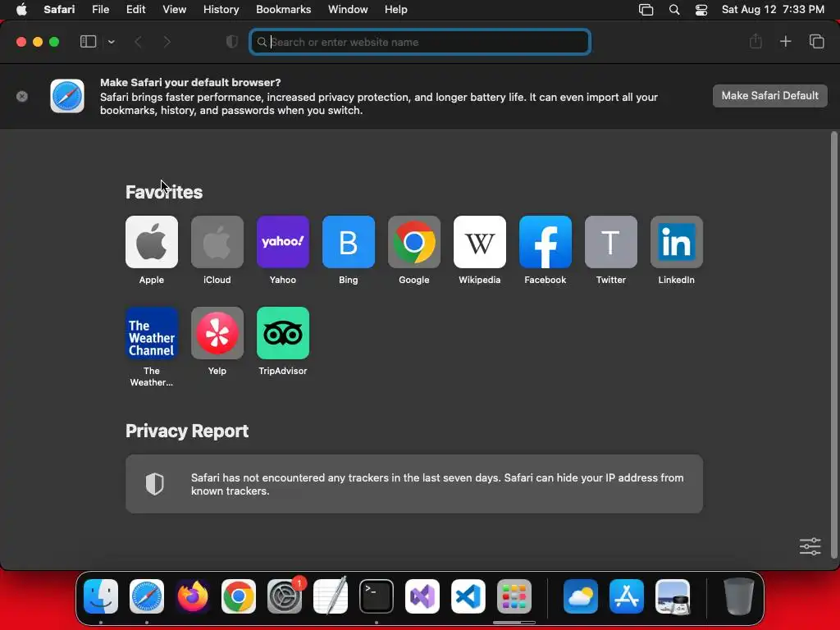840x630 pixels.
Task: Open TextEdit from the Dock
Action: point(331,596)
